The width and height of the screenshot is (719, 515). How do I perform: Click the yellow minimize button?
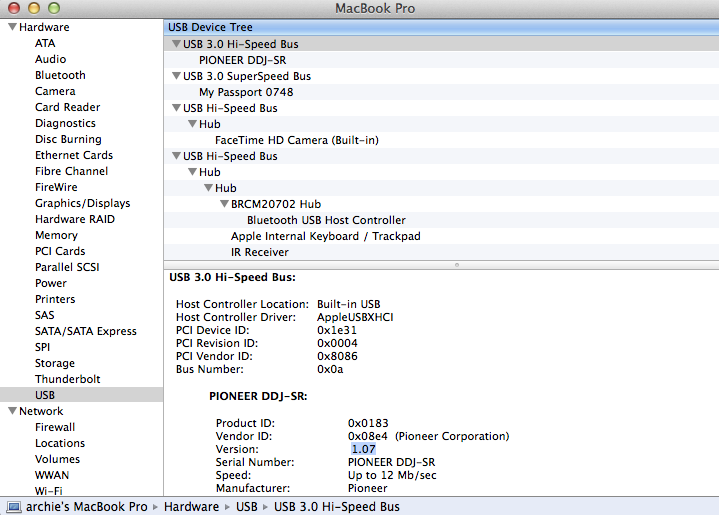(34, 8)
